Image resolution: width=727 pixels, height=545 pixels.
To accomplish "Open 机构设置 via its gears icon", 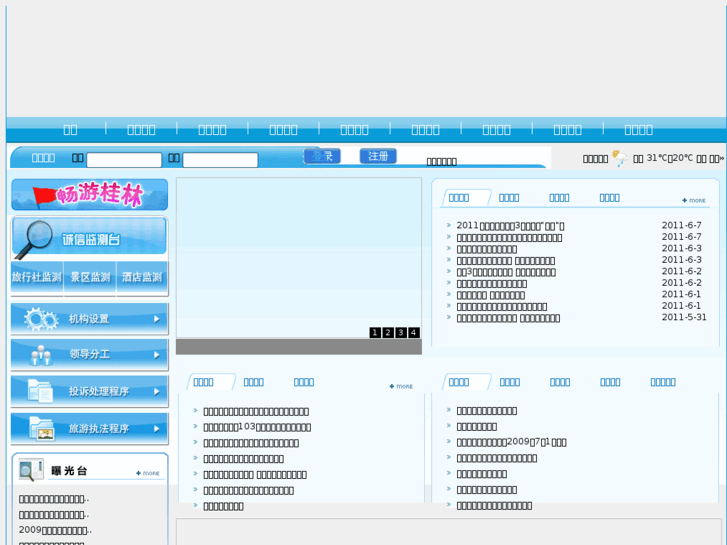I will pyautogui.click(x=41, y=319).
